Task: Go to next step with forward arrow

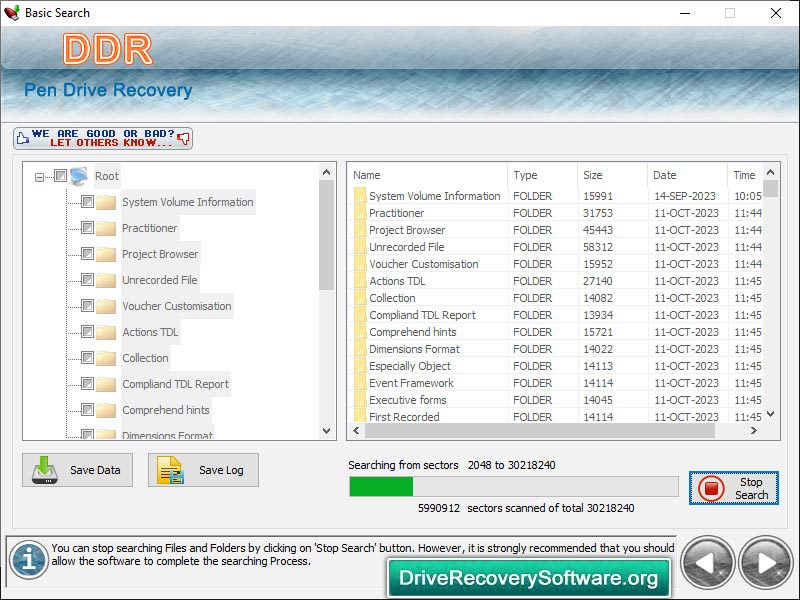Action: [x=766, y=563]
